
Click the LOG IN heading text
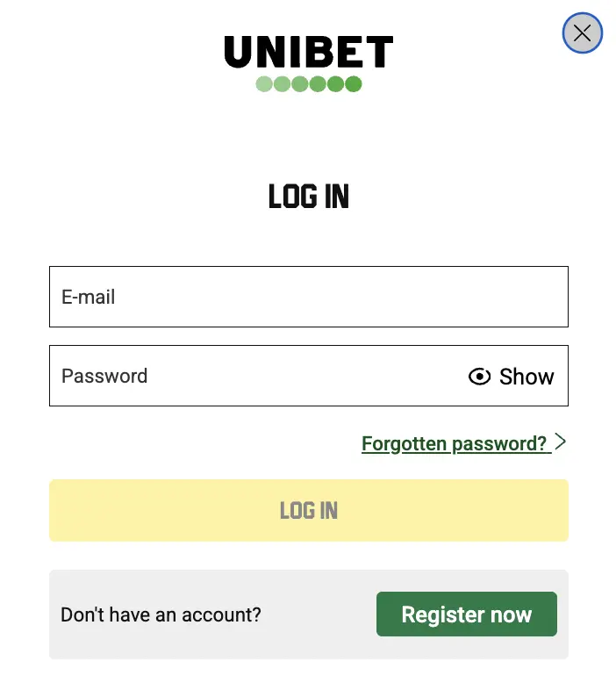308,197
